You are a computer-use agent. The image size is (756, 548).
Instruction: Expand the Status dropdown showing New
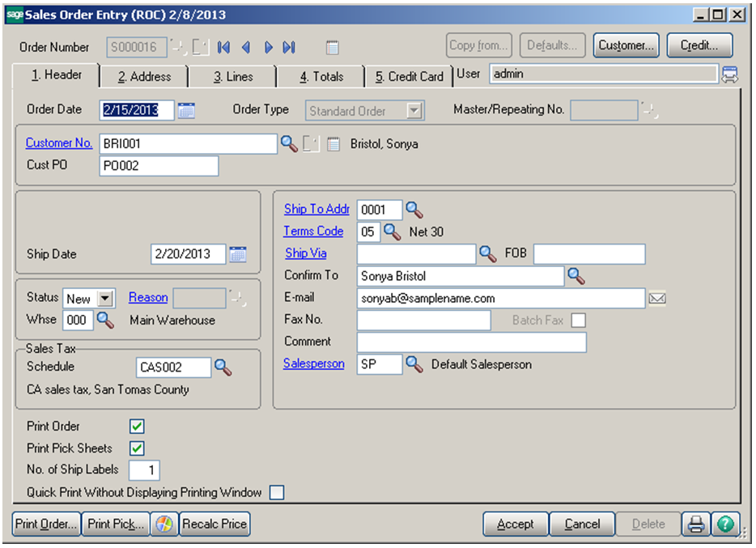pos(107,298)
